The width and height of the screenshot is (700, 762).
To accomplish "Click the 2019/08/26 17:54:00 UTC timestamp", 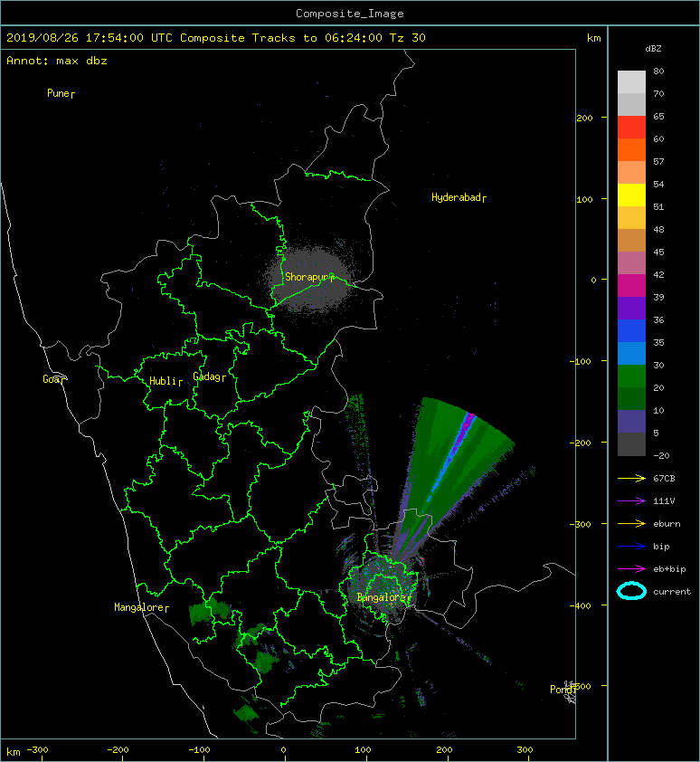I will (89, 38).
